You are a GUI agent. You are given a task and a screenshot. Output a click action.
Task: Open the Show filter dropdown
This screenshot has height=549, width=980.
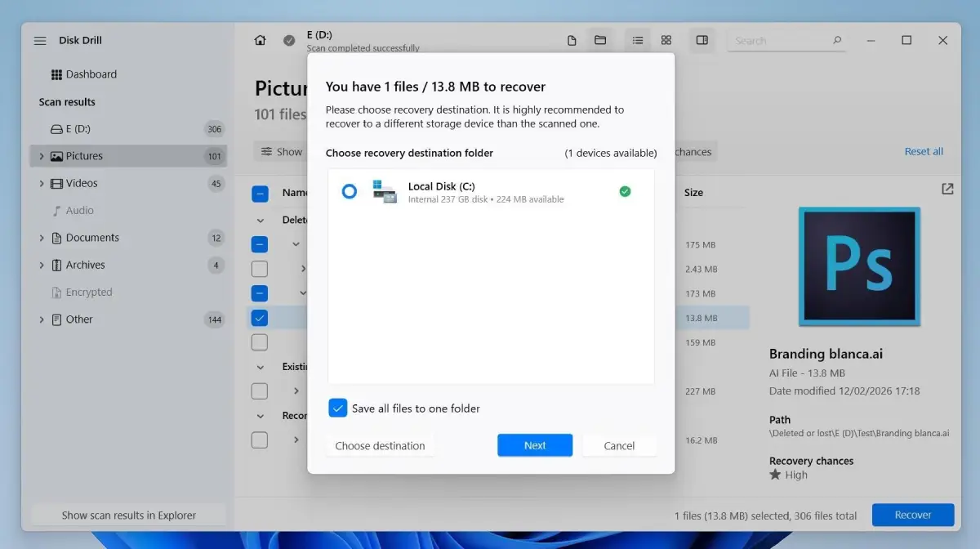coord(281,152)
